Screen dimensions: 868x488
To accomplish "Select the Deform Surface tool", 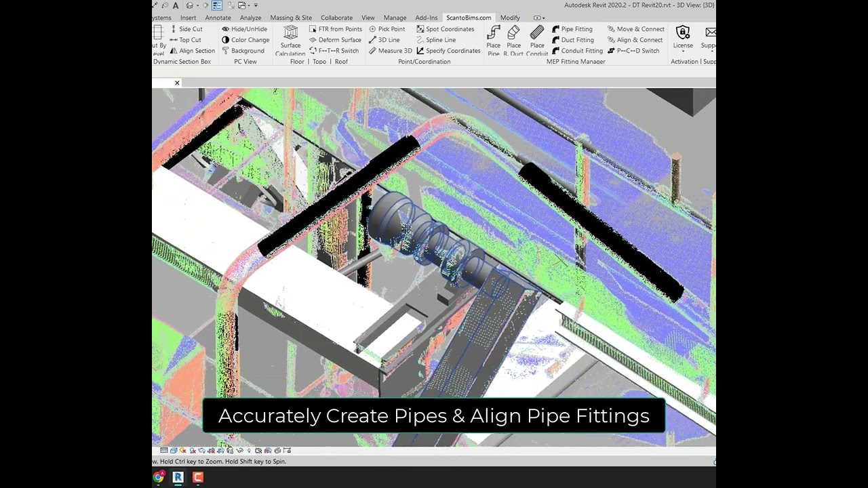I will 335,40.
